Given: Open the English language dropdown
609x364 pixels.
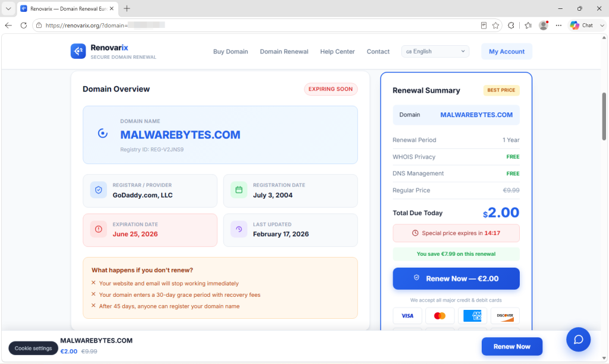Looking at the screenshot, I should [435, 51].
